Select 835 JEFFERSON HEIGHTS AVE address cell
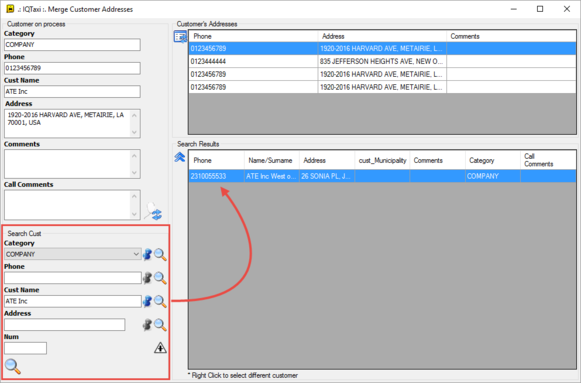The height and width of the screenshot is (383, 581). pyautogui.click(x=382, y=61)
